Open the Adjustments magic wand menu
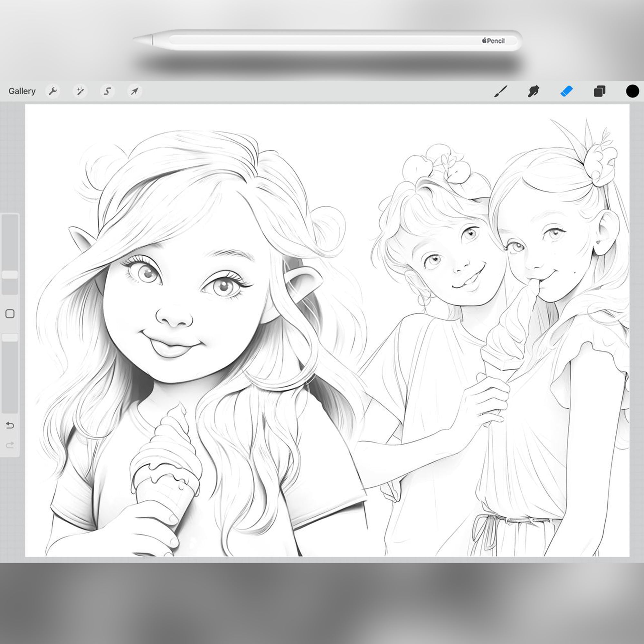The image size is (644, 644). pyautogui.click(x=80, y=91)
